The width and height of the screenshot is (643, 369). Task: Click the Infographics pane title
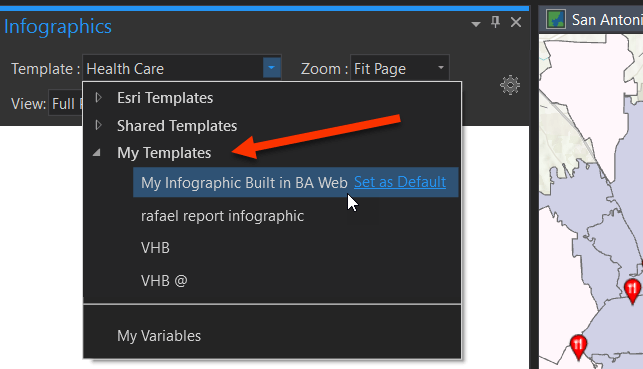pyautogui.click(x=58, y=27)
